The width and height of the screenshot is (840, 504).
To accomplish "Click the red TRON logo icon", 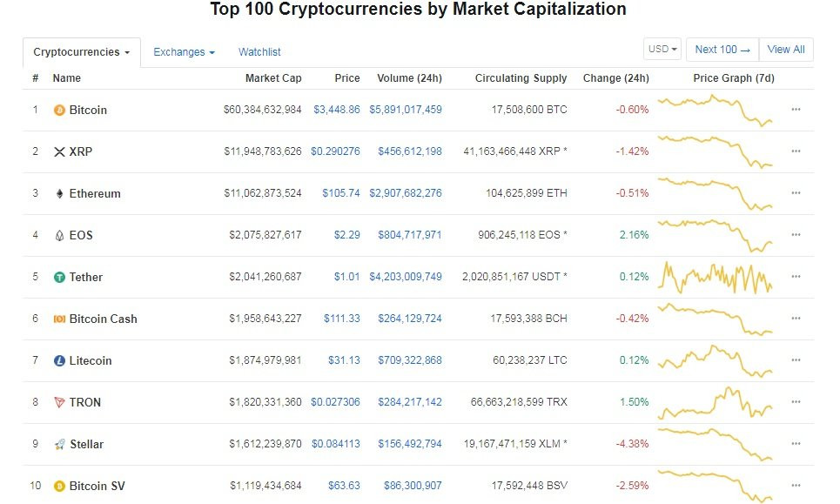I will pyautogui.click(x=59, y=403).
